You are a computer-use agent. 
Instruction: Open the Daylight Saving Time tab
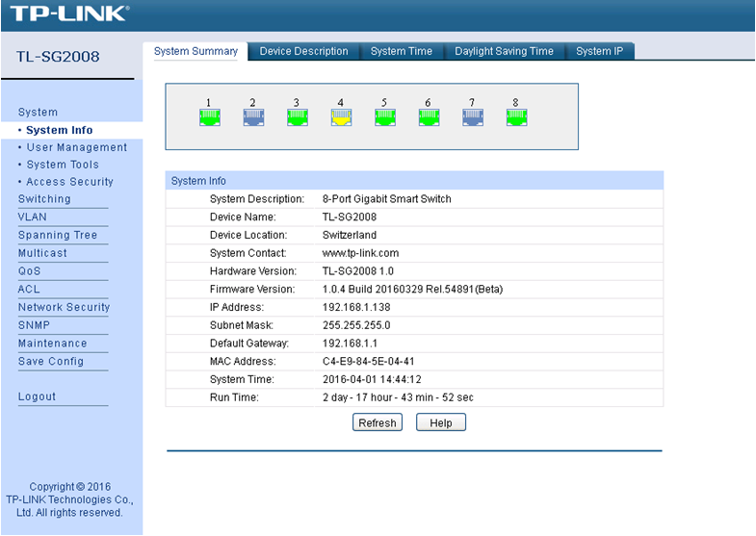coord(504,51)
